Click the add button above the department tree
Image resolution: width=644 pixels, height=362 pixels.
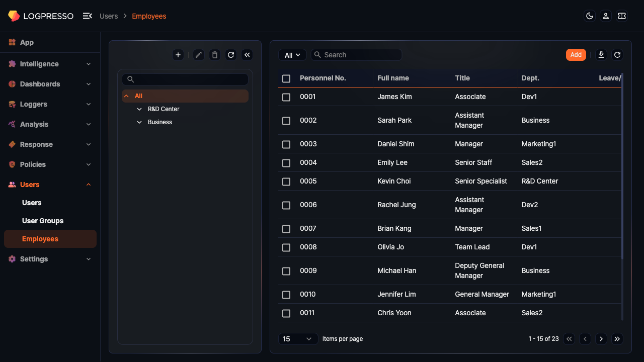[178, 55]
